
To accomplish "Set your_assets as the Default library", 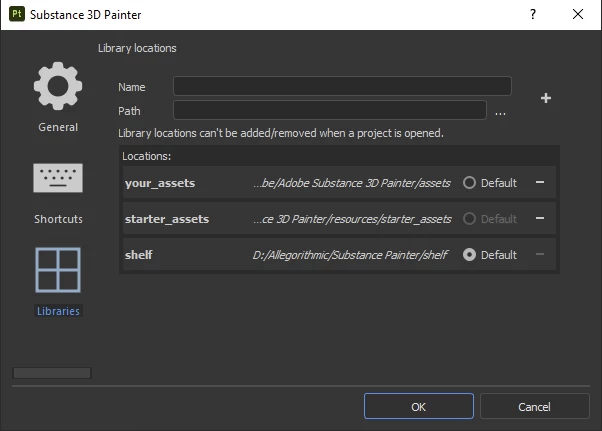I will pyautogui.click(x=469, y=183).
